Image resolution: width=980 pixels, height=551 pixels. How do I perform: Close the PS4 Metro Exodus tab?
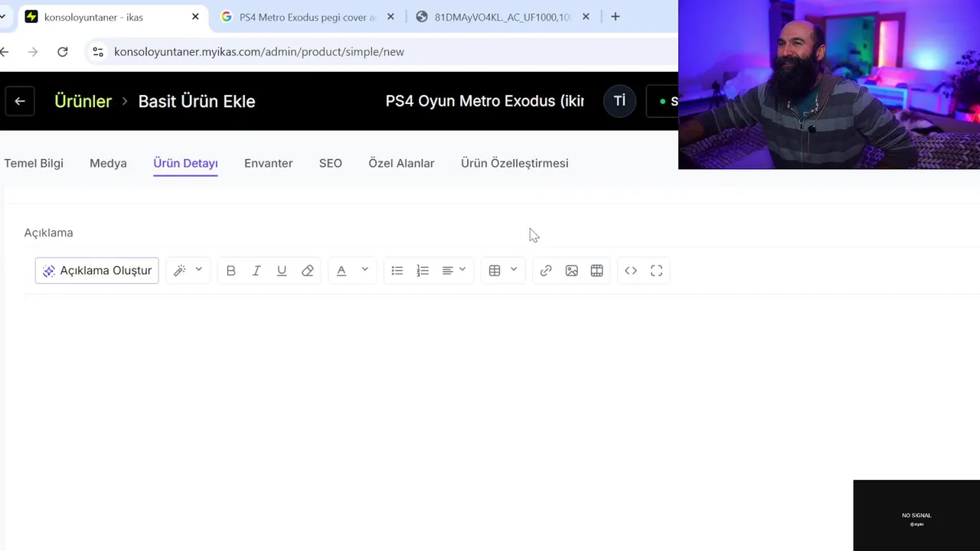(x=390, y=17)
